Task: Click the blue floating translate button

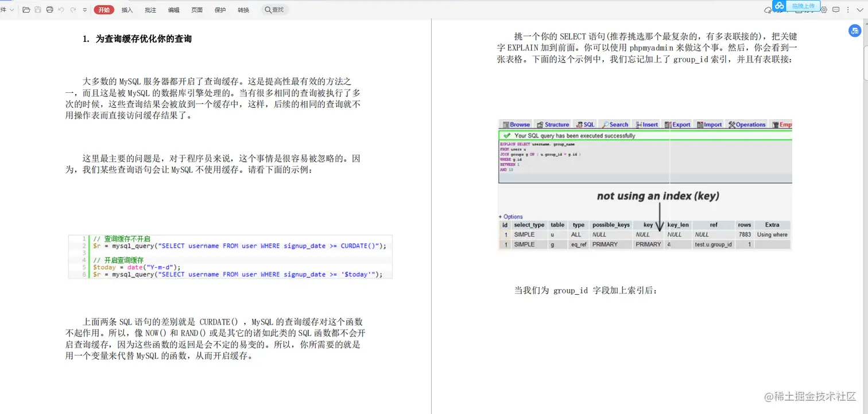Action: (855, 31)
